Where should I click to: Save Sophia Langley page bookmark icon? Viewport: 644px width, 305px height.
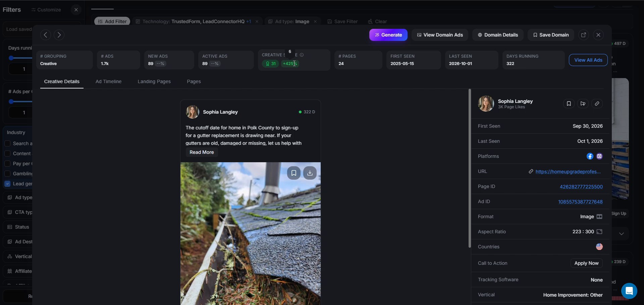(x=569, y=104)
